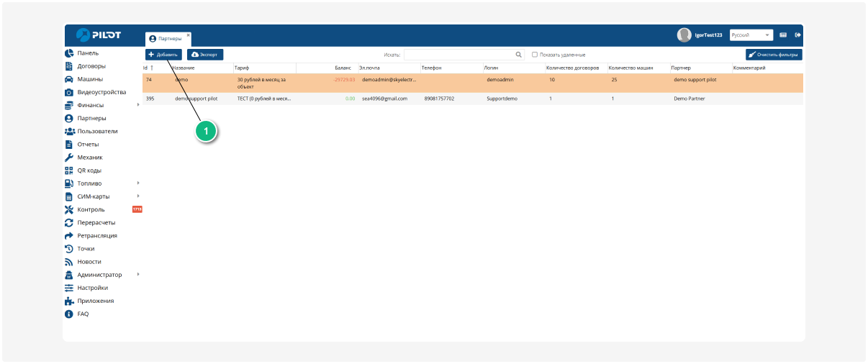Expand the Администратор submenu arrow
Viewport: 868px width, 364px height.
[x=137, y=274]
